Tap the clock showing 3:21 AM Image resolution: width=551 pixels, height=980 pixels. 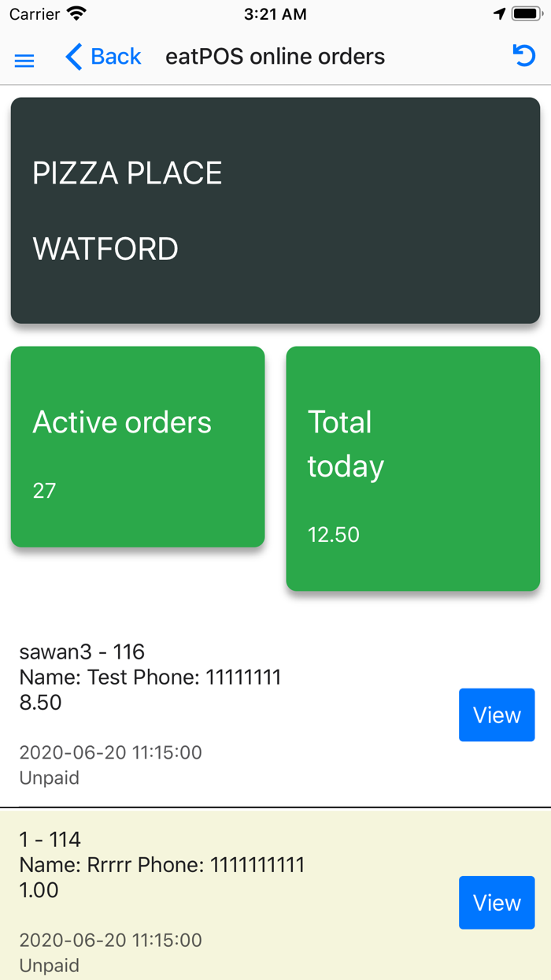[x=275, y=13]
